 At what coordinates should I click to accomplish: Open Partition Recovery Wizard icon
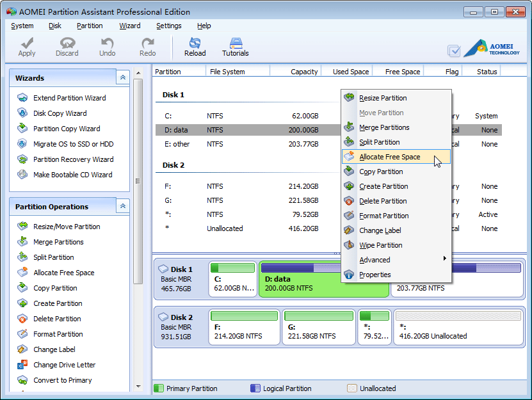pyautogui.click(x=22, y=159)
